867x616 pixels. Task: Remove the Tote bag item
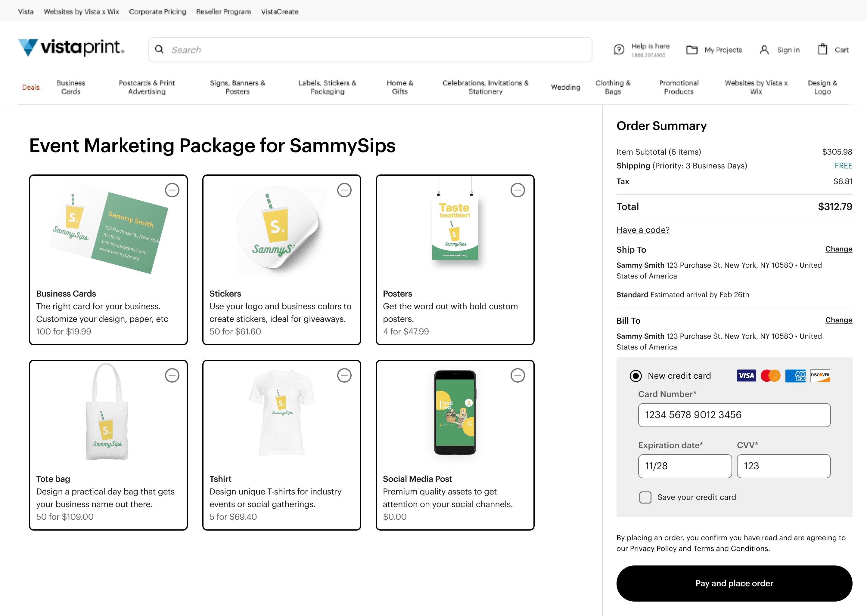click(172, 375)
